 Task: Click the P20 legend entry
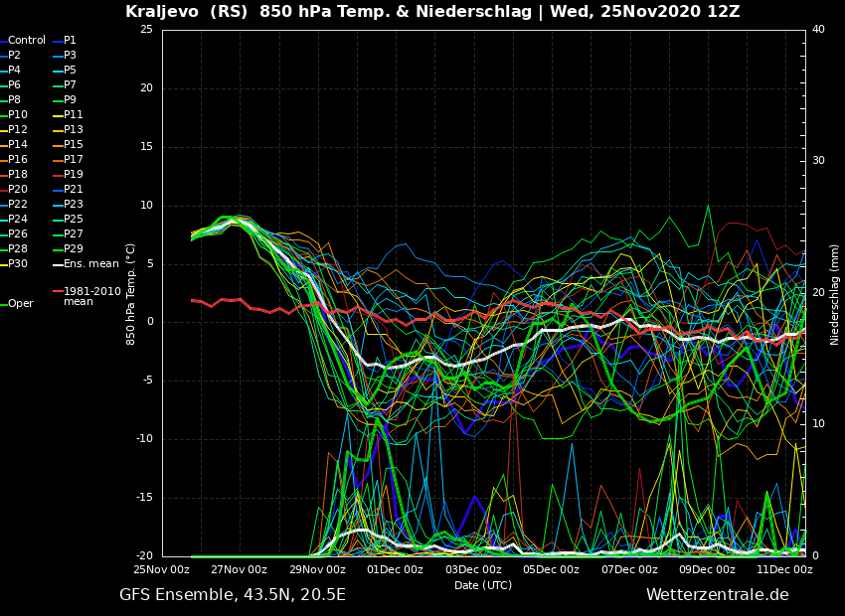coord(18,190)
